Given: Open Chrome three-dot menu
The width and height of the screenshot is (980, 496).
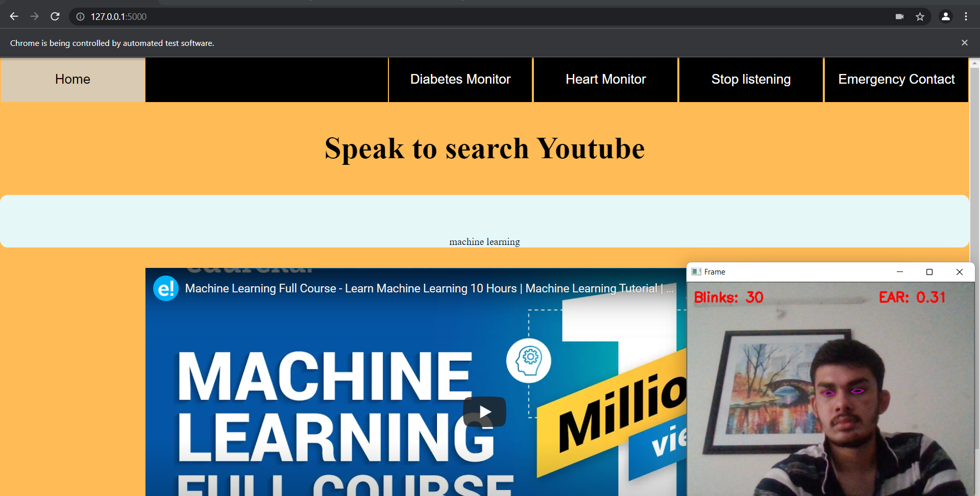Looking at the screenshot, I should coord(966,17).
